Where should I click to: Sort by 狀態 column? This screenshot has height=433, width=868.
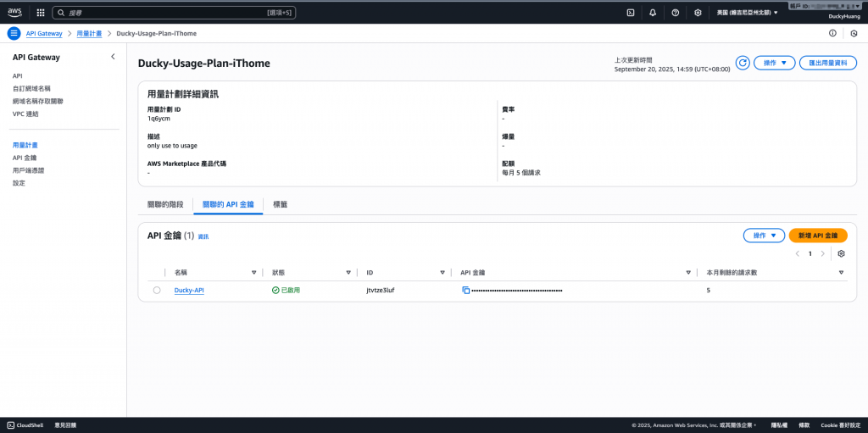click(x=348, y=272)
